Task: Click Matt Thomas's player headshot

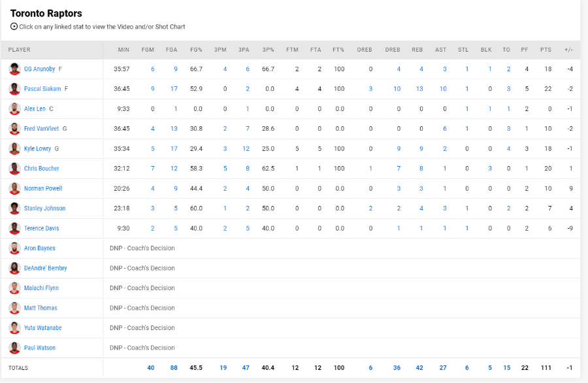Action: (x=14, y=308)
